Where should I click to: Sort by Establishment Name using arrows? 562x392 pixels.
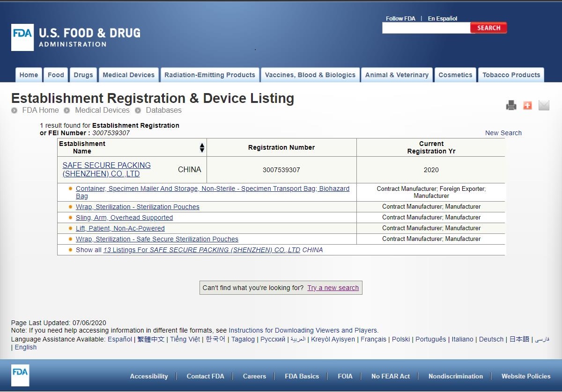[x=202, y=147]
